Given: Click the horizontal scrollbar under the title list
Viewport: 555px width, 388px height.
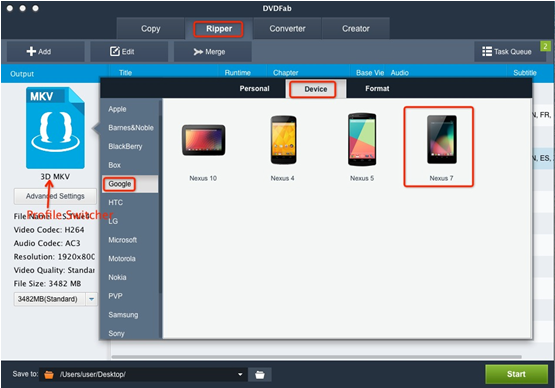Looking at the screenshot, I should (x=317, y=357).
